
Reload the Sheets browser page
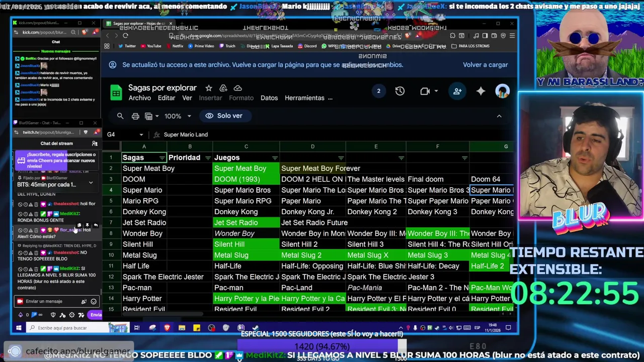(125, 36)
